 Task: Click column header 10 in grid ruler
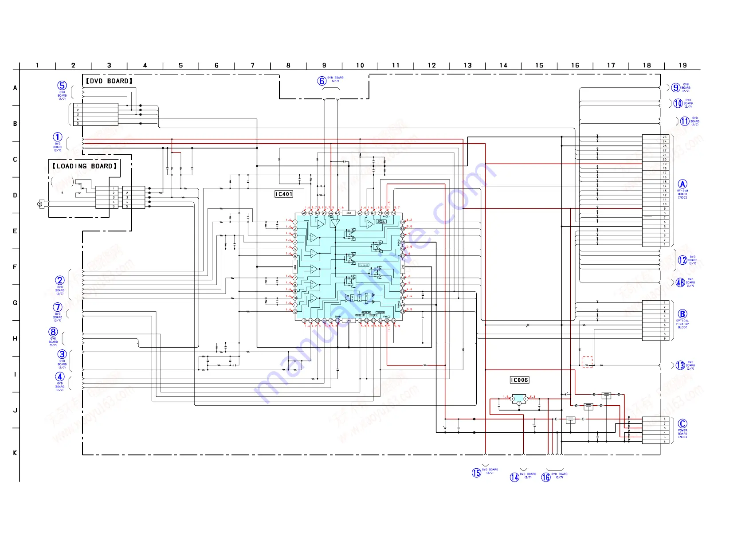pyautogui.click(x=360, y=65)
